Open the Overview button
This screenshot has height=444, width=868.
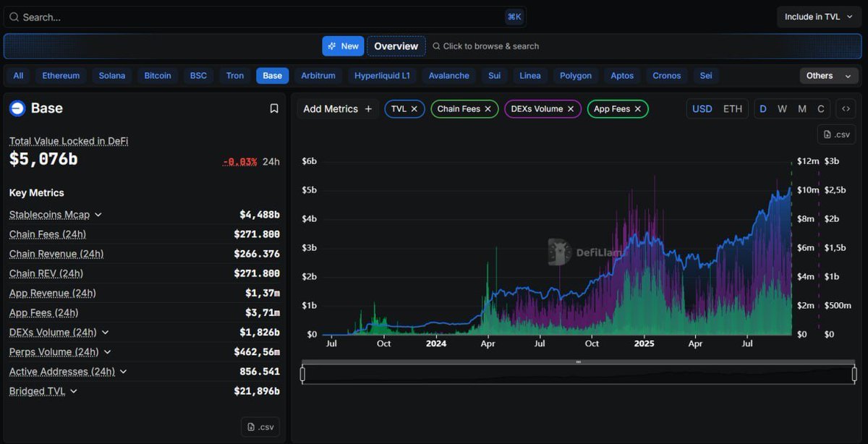(396, 46)
